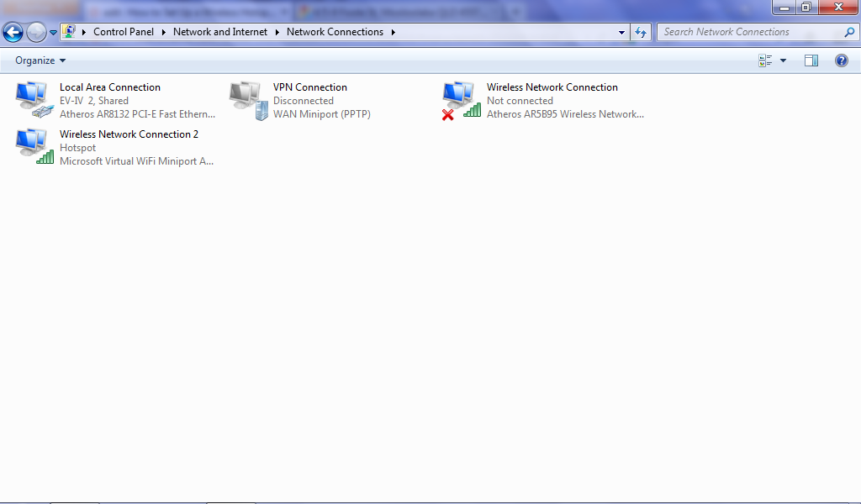
Task: Select Local Area Connection label
Action: [110, 87]
